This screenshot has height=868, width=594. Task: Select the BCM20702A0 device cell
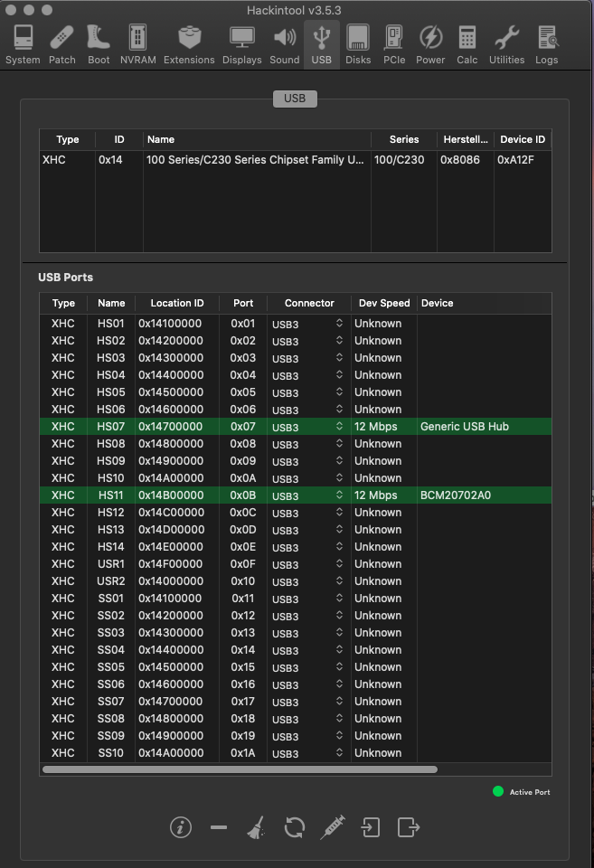pos(456,495)
